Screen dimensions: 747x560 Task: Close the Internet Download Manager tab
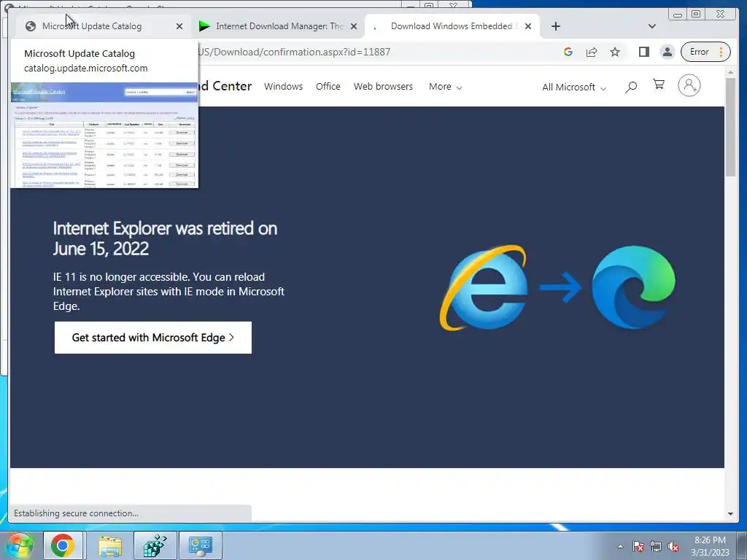click(x=354, y=26)
